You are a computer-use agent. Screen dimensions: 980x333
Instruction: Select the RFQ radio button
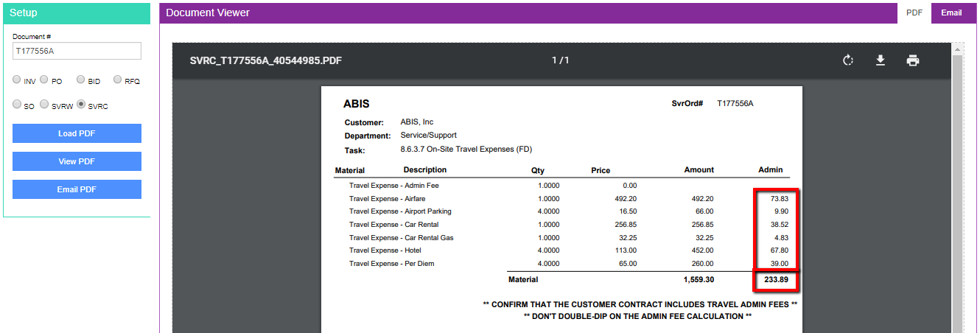click(117, 80)
